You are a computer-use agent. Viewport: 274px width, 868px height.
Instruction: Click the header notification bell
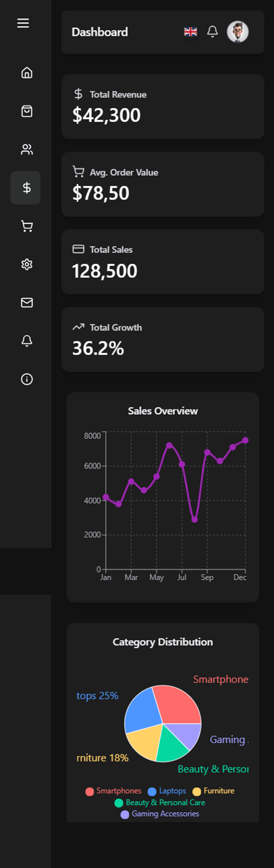212,32
